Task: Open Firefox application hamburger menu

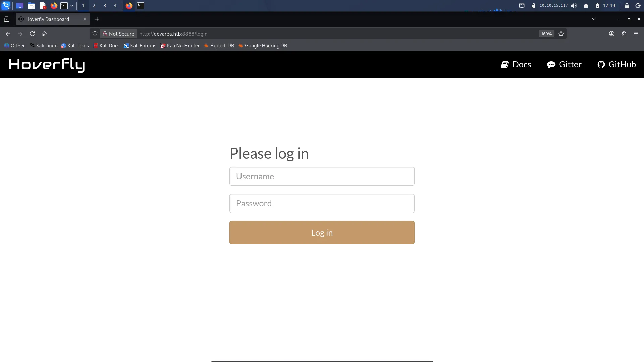Action: click(636, 34)
